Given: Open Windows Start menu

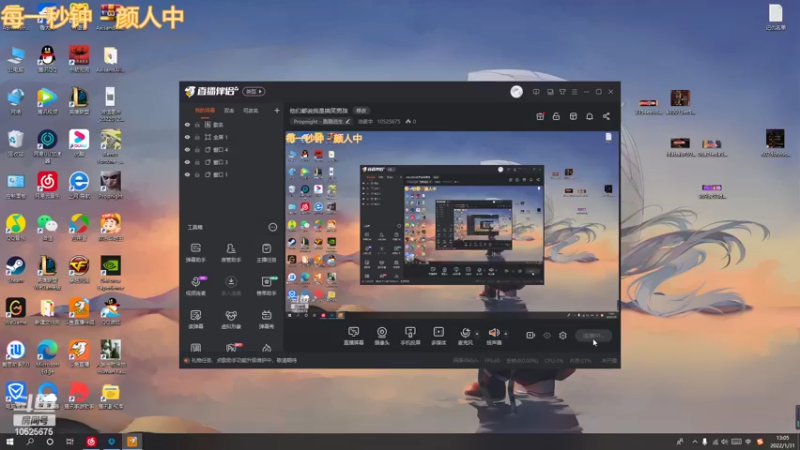Looking at the screenshot, I should click(9, 442).
